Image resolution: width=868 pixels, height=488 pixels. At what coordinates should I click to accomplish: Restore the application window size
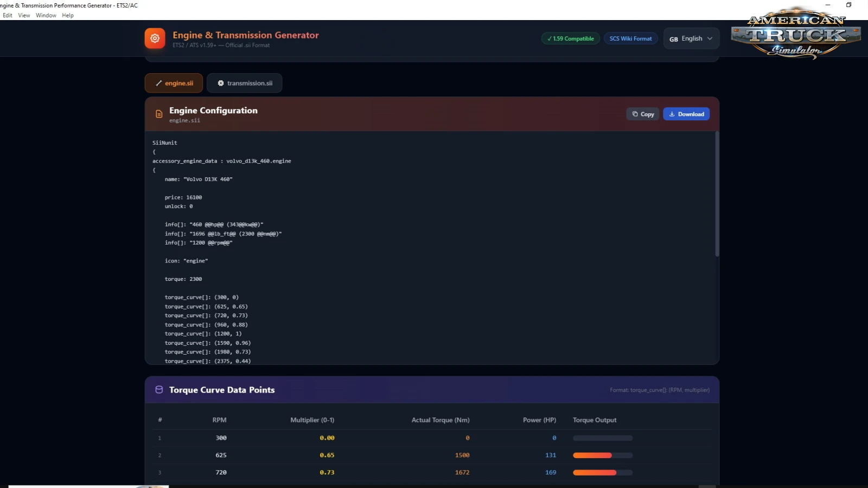(x=849, y=5)
